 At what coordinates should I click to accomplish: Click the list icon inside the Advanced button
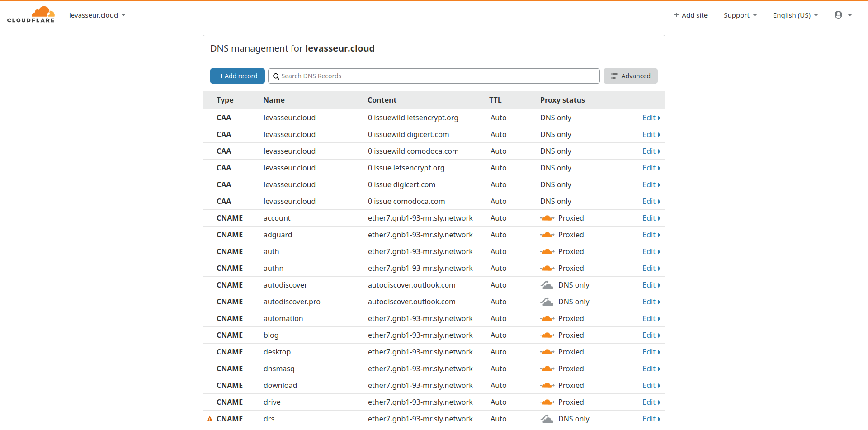point(614,76)
